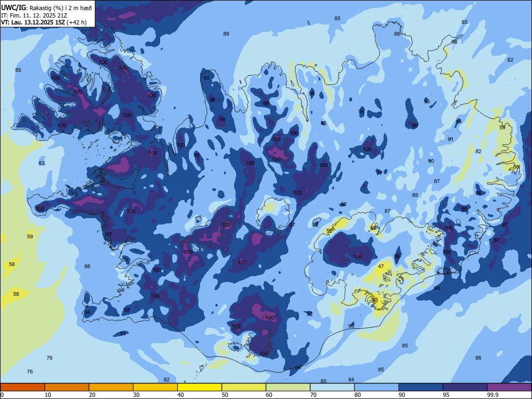Select the 'IT: Fim. 11. 12. 2025 21Z' line
The width and height of the screenshot is (532, 399).
click(34, 15)
